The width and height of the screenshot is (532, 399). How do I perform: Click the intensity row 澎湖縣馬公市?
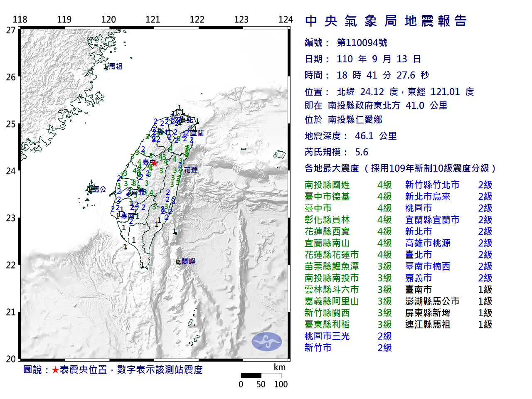449,301
